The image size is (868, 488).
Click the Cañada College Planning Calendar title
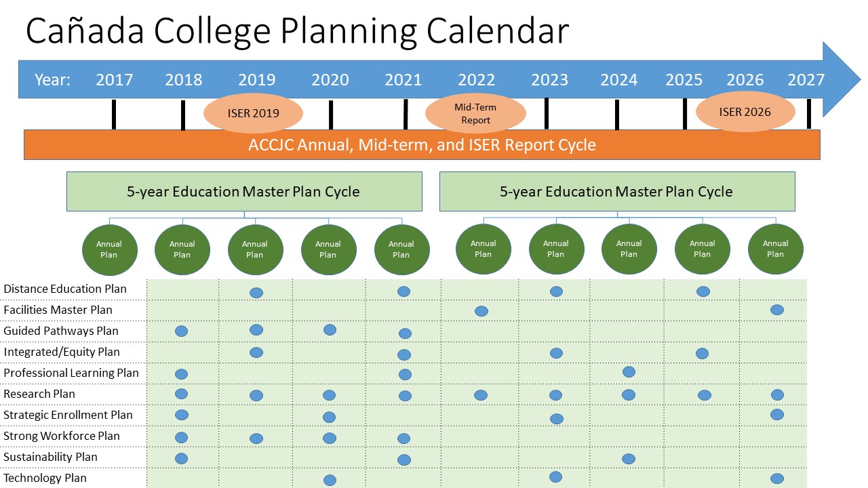coord(296,31)
